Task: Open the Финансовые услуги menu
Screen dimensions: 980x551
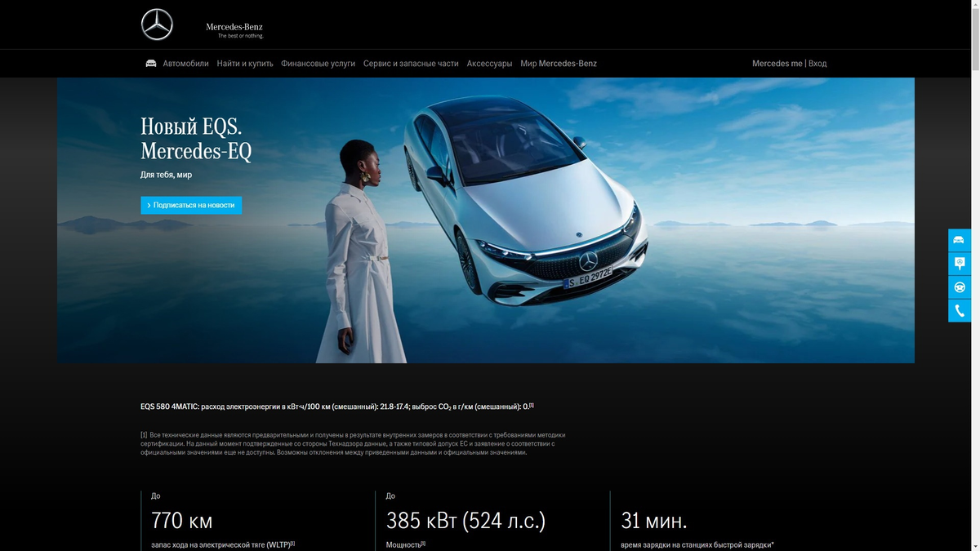Action: coord(318,64)
